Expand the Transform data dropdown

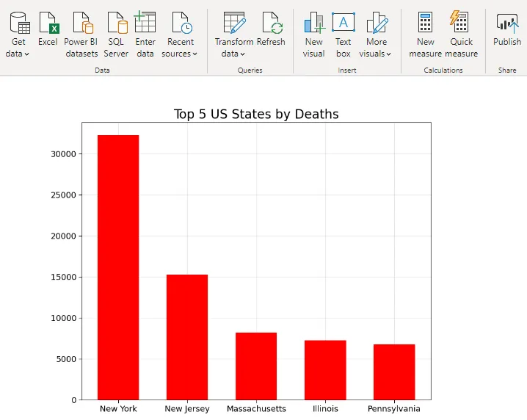(x=233, y=54)
